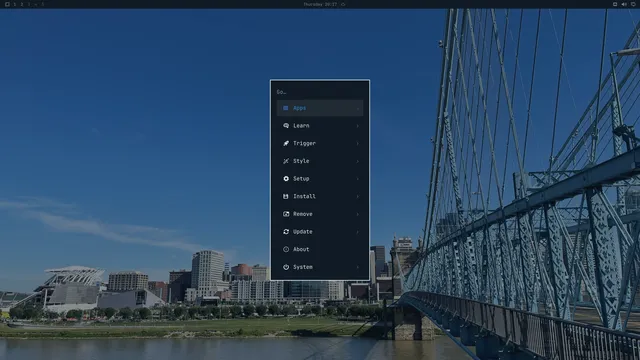Expand System submenu chevron
640x360 pixels.
(x=358, y=267)
